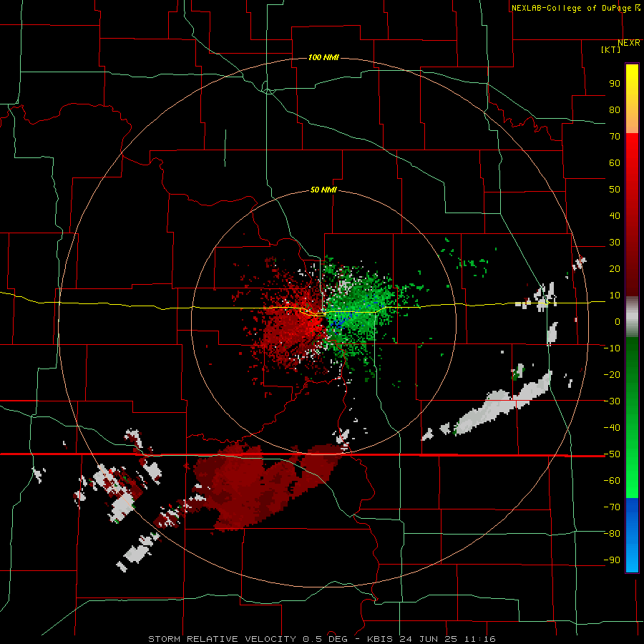Click the 20 value on velocity scale
The height and width of the screenshot is (644, 644).
tap(615, 268)
